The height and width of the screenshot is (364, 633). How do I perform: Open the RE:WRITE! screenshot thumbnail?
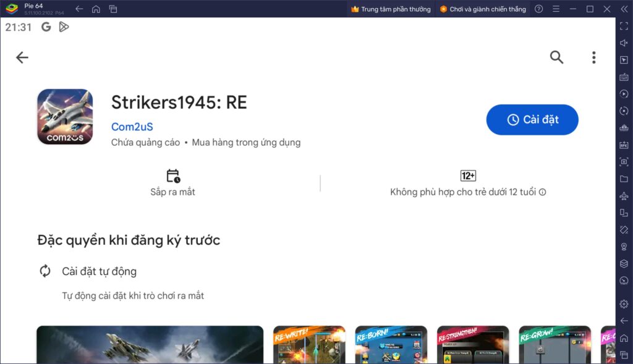point(309,344)
